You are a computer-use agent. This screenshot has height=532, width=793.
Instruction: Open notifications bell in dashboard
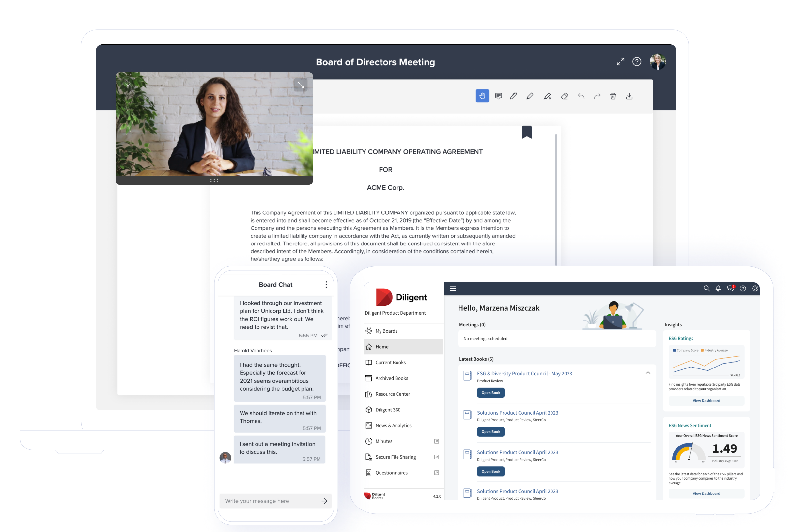[718, 289]
